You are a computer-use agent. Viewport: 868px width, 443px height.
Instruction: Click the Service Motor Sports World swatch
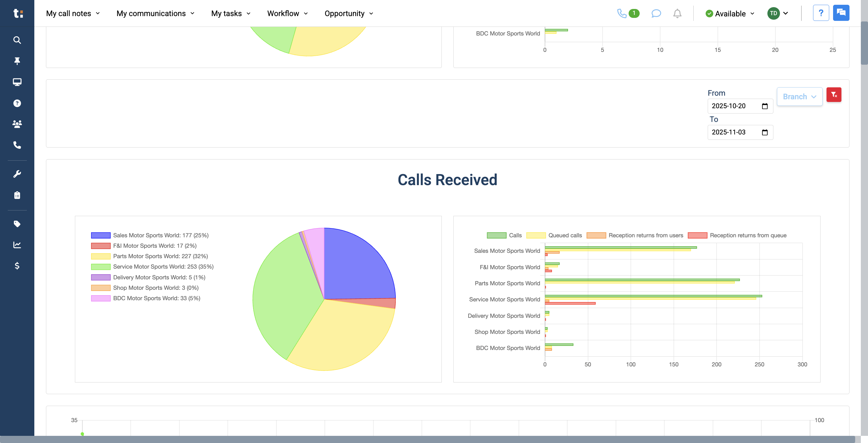click(x=101, y=267)
